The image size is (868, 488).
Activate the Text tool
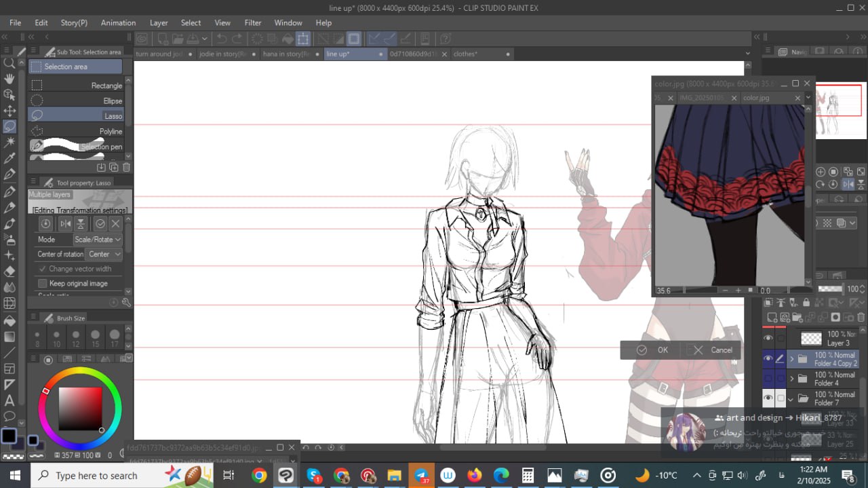[9, 400]
